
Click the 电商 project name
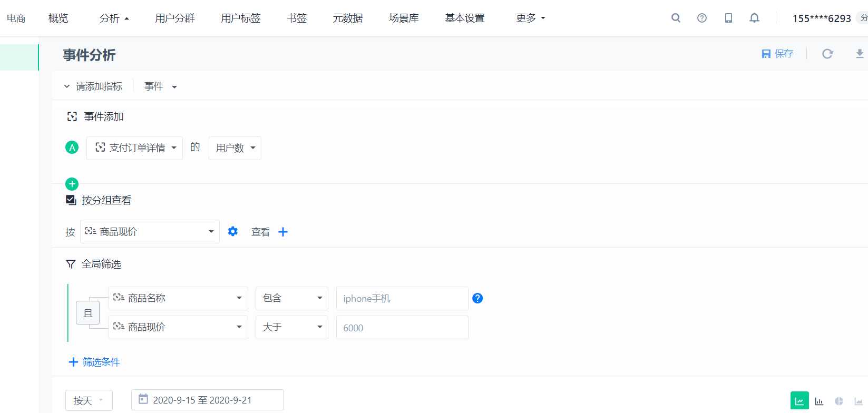tap(16, 18)
